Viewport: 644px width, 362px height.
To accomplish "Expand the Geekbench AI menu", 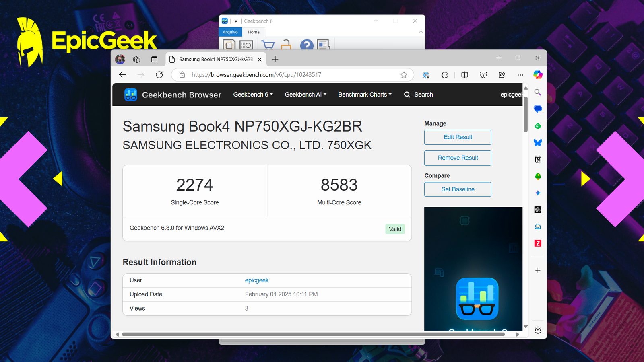I will pos(305,95).
